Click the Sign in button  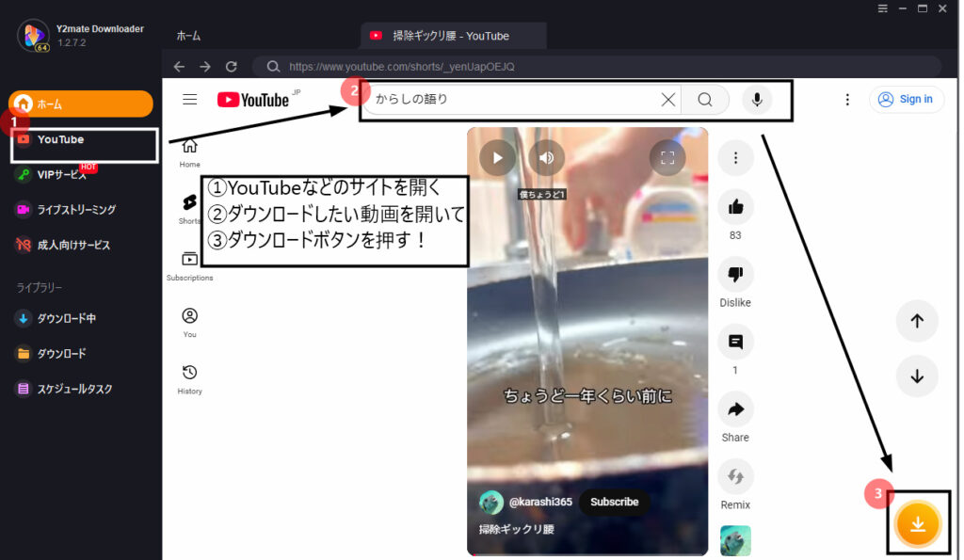[x=907, y=99]
